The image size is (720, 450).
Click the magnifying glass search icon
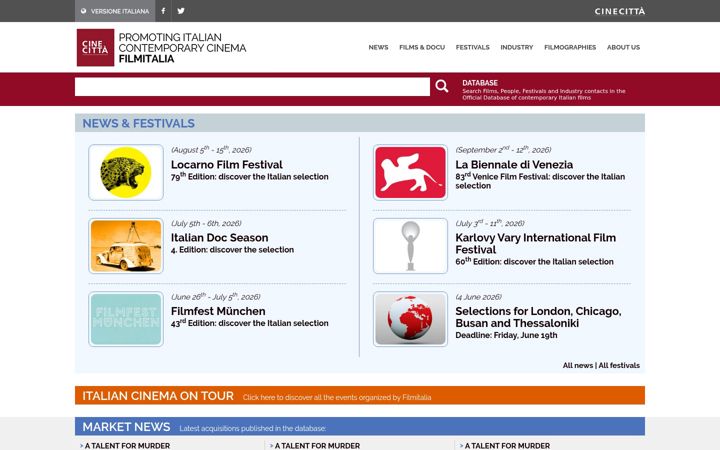point(442,86)
